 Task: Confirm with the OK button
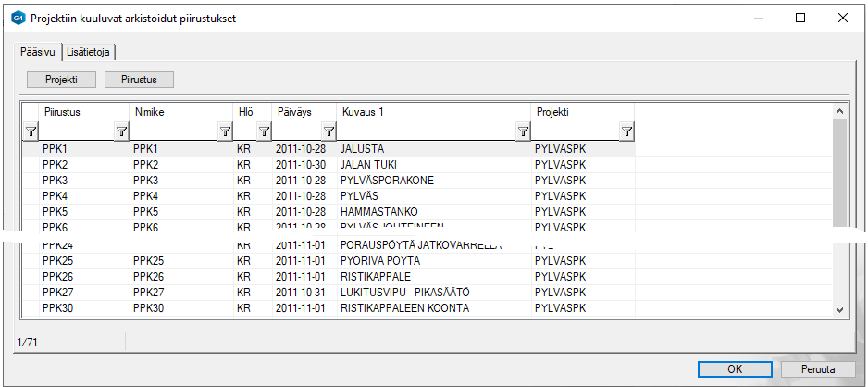pyautogui.click(x=735, y=369)
